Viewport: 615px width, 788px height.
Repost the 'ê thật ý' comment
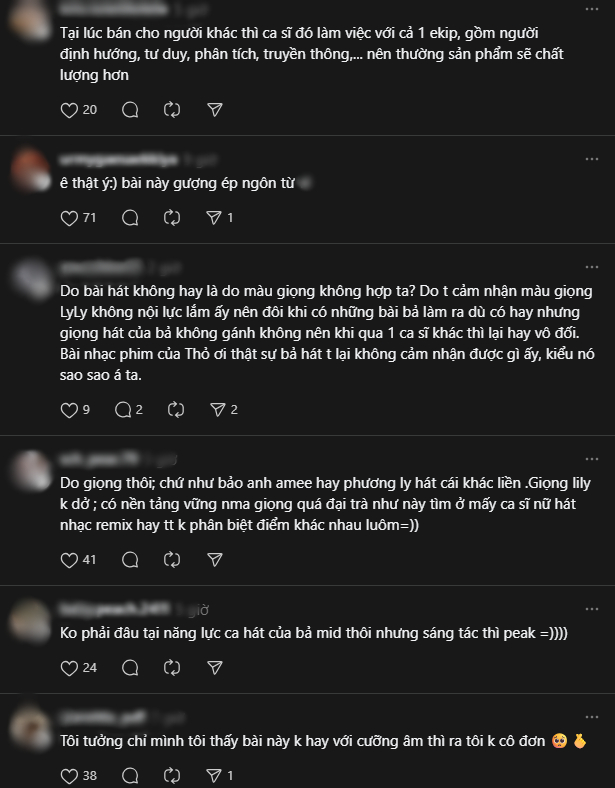point(171,217)
